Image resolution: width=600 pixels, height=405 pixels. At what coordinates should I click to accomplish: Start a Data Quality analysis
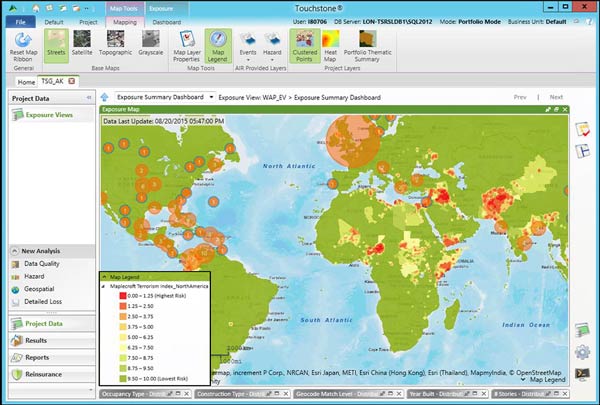[42, 264]
